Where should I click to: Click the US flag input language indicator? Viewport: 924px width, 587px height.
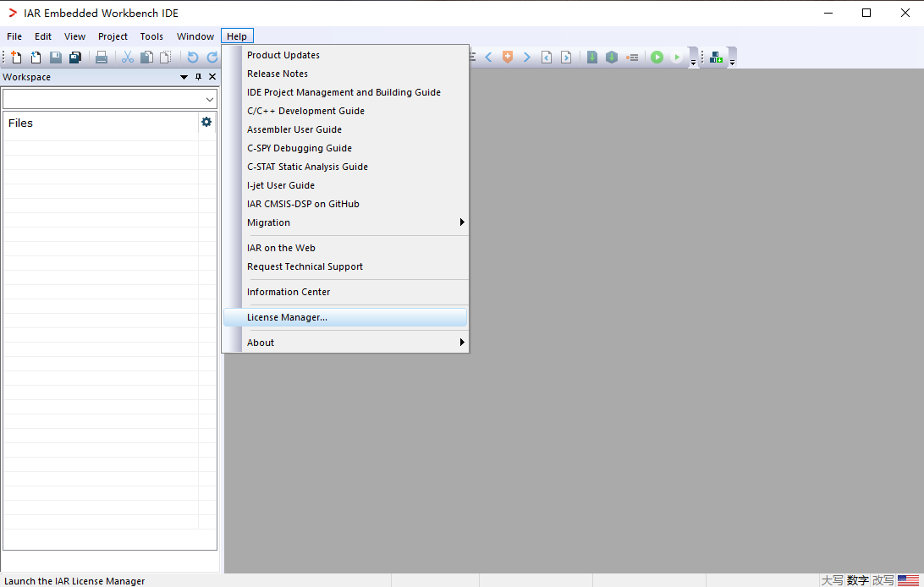click(908, 580)
